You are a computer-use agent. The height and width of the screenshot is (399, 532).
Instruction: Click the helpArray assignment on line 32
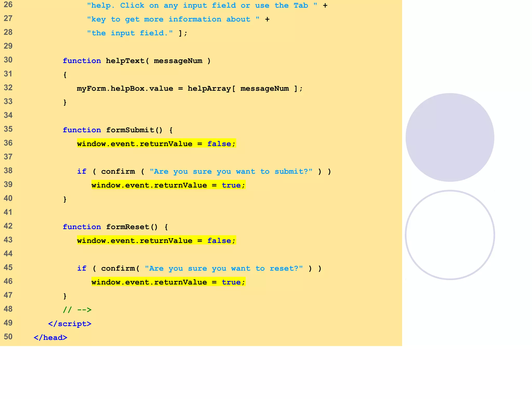(190, 89)
